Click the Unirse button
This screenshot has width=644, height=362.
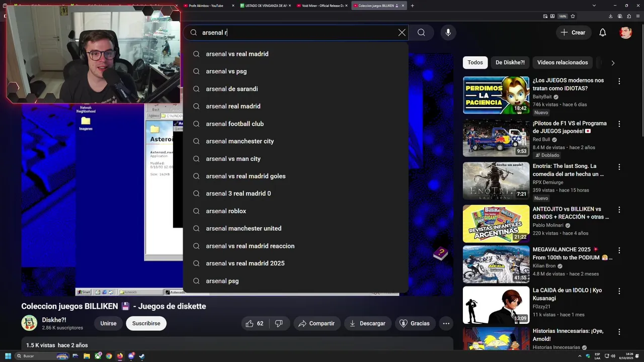tap(108, 323)
